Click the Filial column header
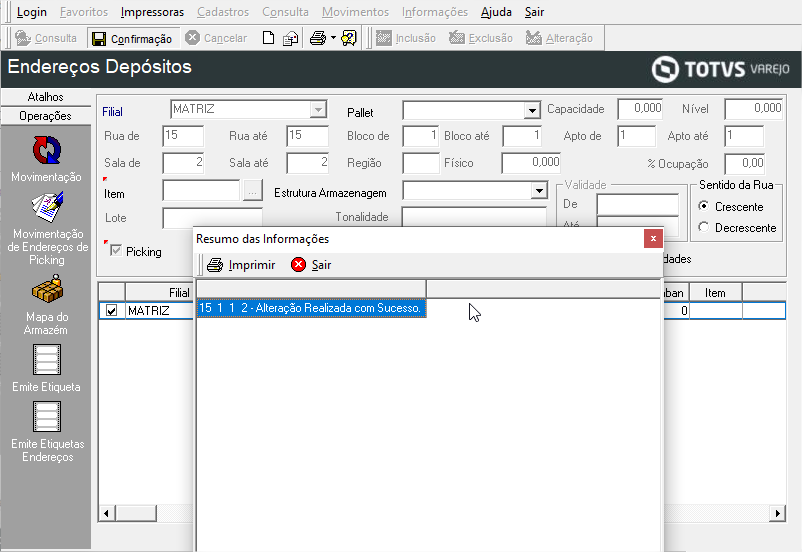Image resolution: width=802 pixels, height=552 pixels. coord(159,293)
